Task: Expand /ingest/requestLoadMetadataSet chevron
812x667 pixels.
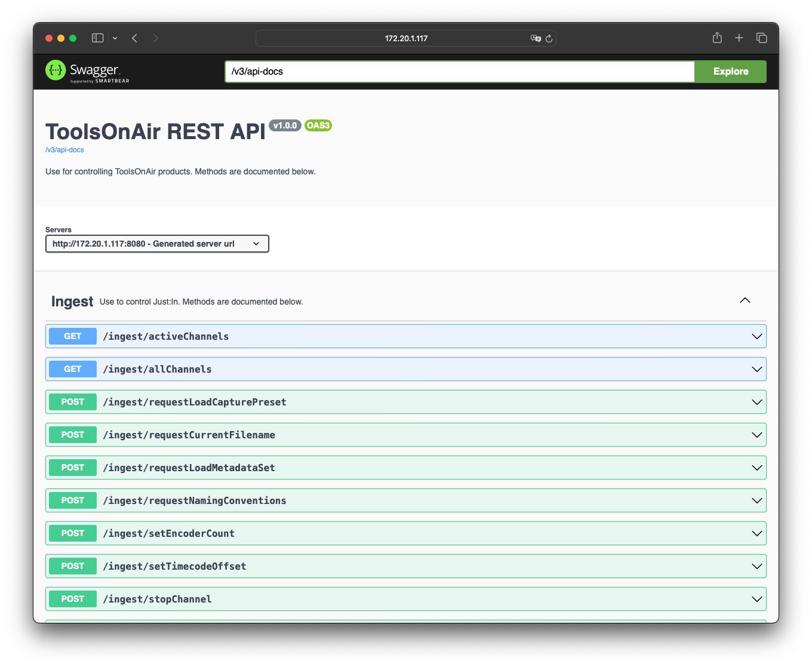Action: (x=757, y=468)
